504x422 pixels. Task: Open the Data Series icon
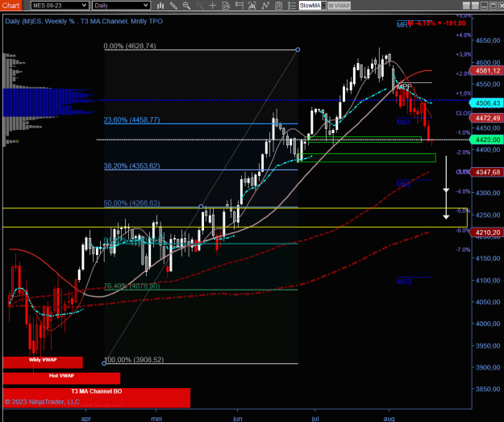click(x=252, y=6)
